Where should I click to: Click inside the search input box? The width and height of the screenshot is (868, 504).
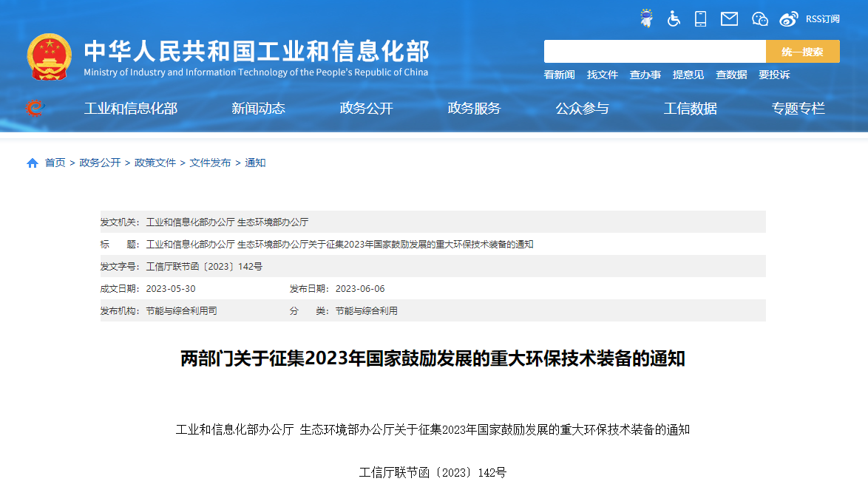tap(654, 50)
